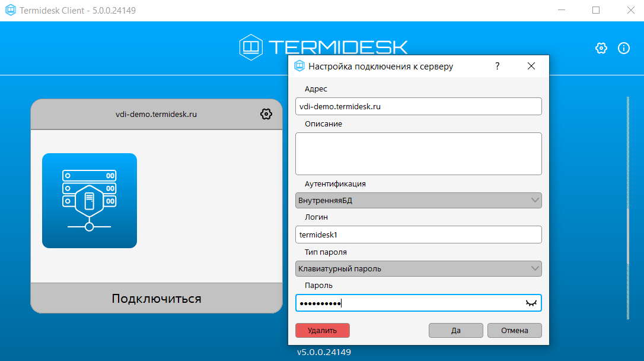The width and height of the screenshot is (644, 361).
Task: Click the server rack thumbnail
Action: [x=90, y=201]
